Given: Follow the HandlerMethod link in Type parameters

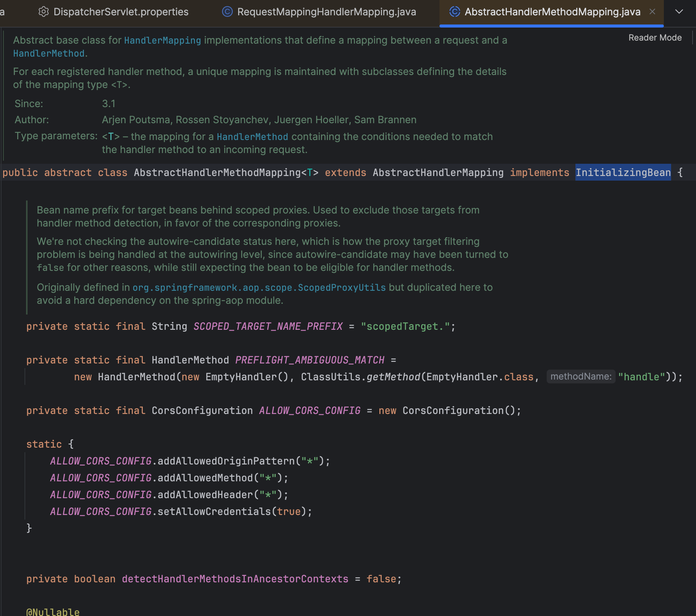Looking at the screenshot, I should (x=252, y=137).
